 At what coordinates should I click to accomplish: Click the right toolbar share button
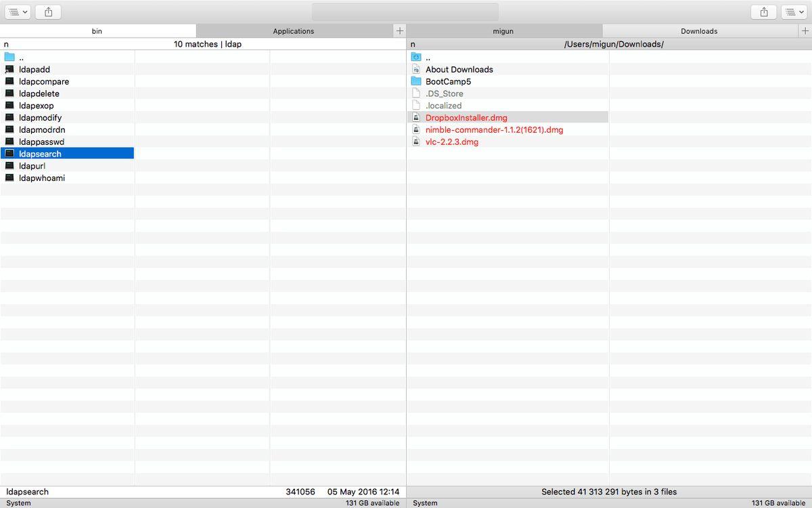763,12
